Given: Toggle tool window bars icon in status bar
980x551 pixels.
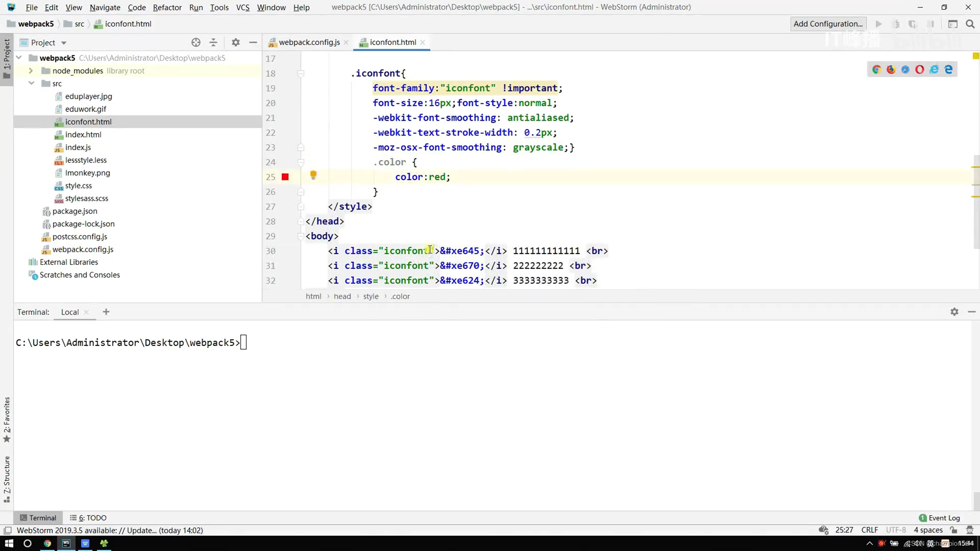Looking at the screenshot, I should coord(7,530).
